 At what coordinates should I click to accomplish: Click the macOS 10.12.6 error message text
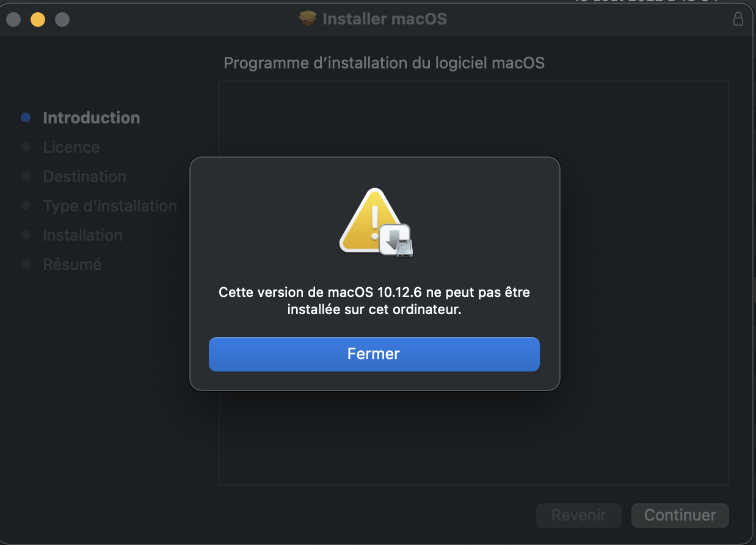(x=374, y=301)
